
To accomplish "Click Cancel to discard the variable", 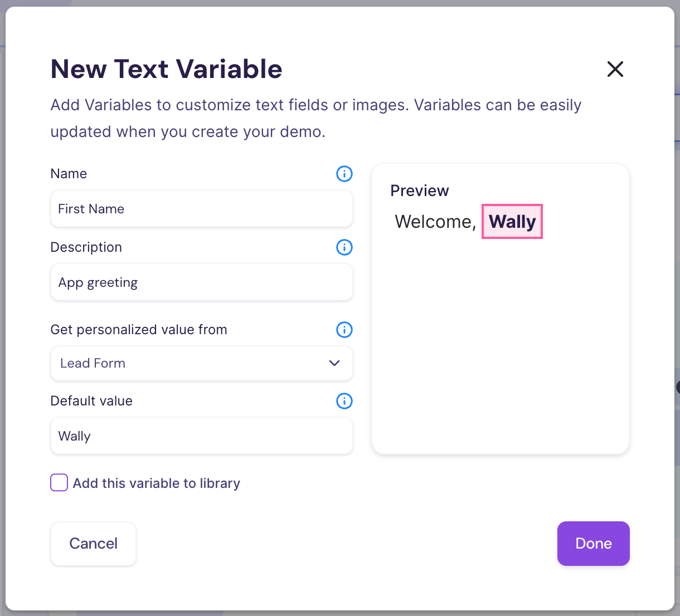I will pos(93,544).
